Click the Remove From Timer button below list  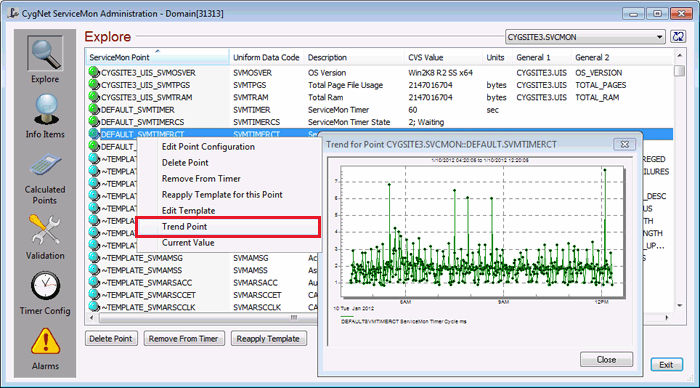tap(183, 338)
